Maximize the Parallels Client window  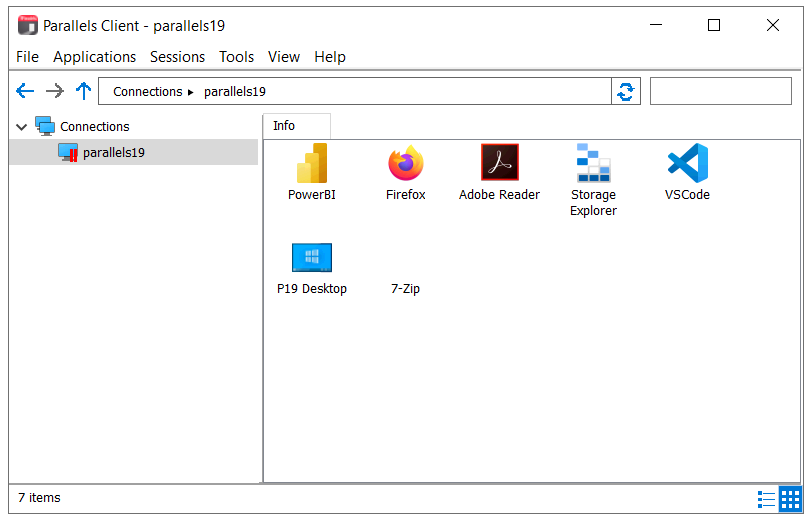coord(714,25)
